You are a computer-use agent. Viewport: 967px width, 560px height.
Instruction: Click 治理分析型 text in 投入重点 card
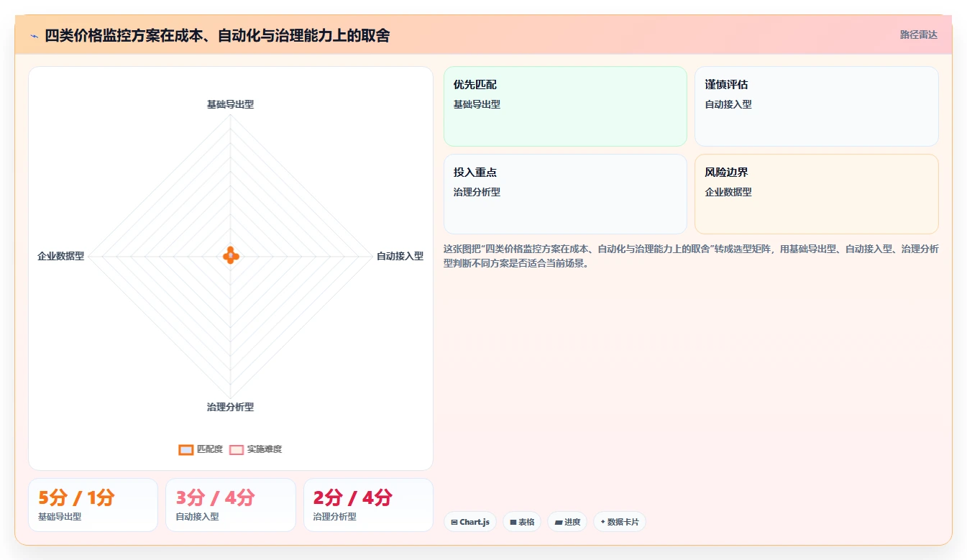[477, 192]
